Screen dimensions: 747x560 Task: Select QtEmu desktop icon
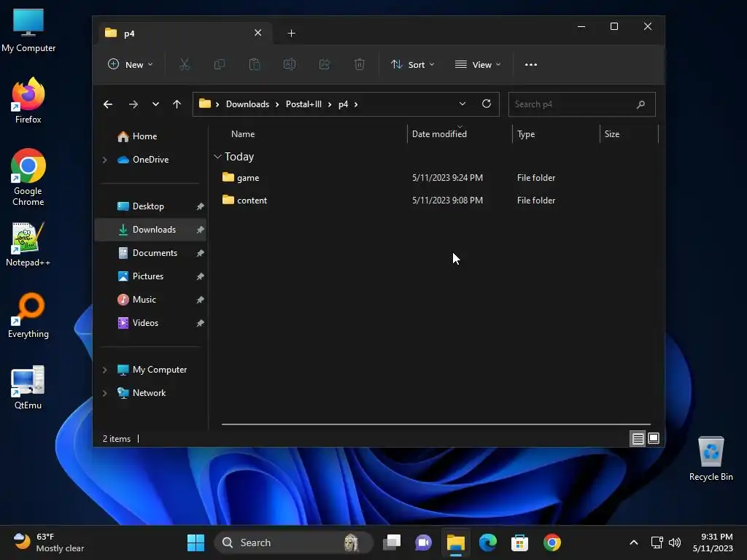click(x=28, y=386)
